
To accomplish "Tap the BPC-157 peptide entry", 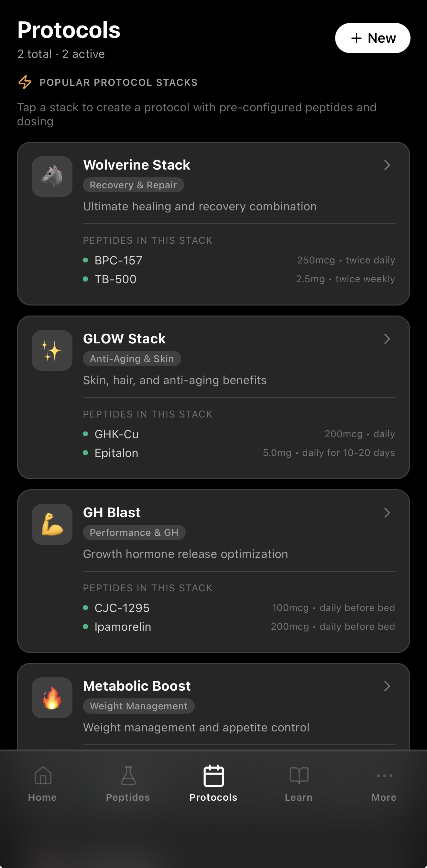I will click(x=118, y=261).
